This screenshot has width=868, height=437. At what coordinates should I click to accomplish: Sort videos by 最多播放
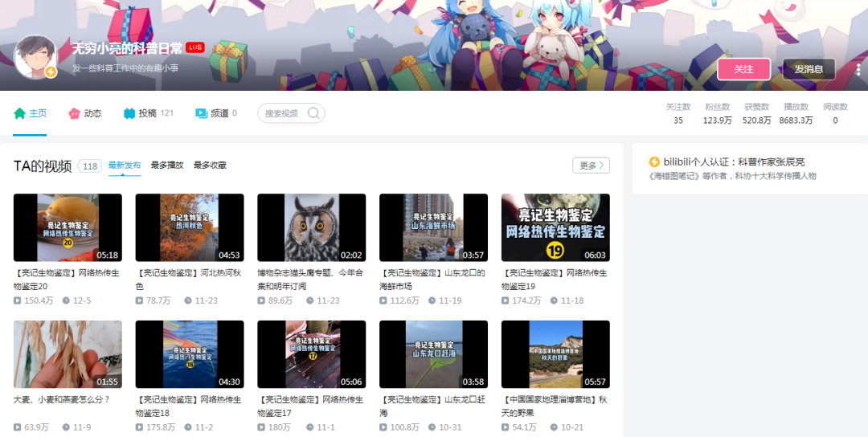click(167, 165)
